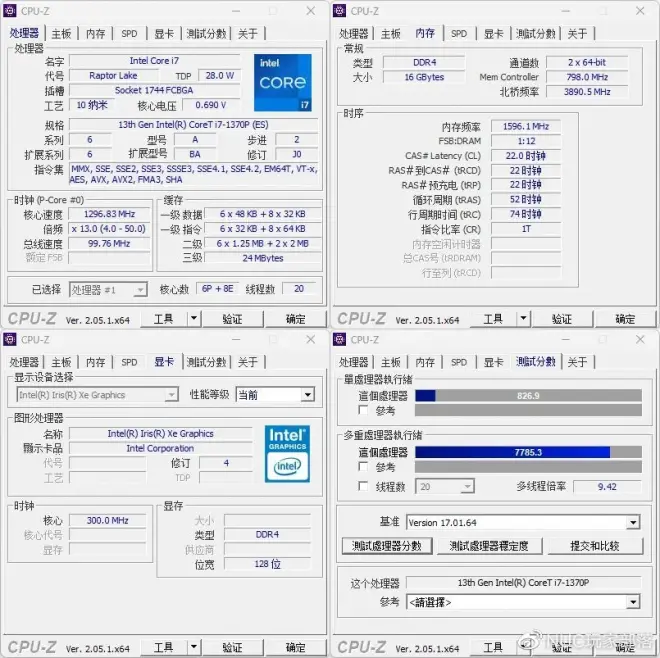Viewport: 660px width, 658px height.
Task: Click CPU-Z title icon in memory window
Action: coord(340,11)
